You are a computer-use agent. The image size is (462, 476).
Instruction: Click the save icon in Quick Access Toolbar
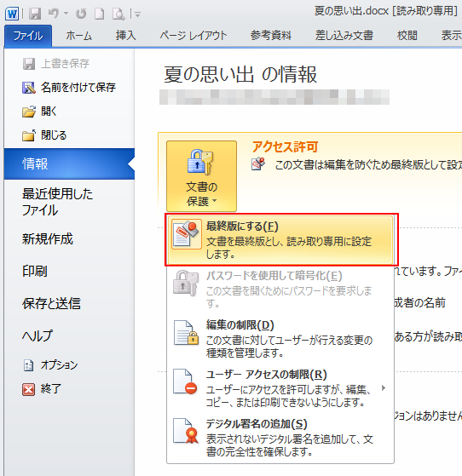pyautogui.click(x=35, y=14)
